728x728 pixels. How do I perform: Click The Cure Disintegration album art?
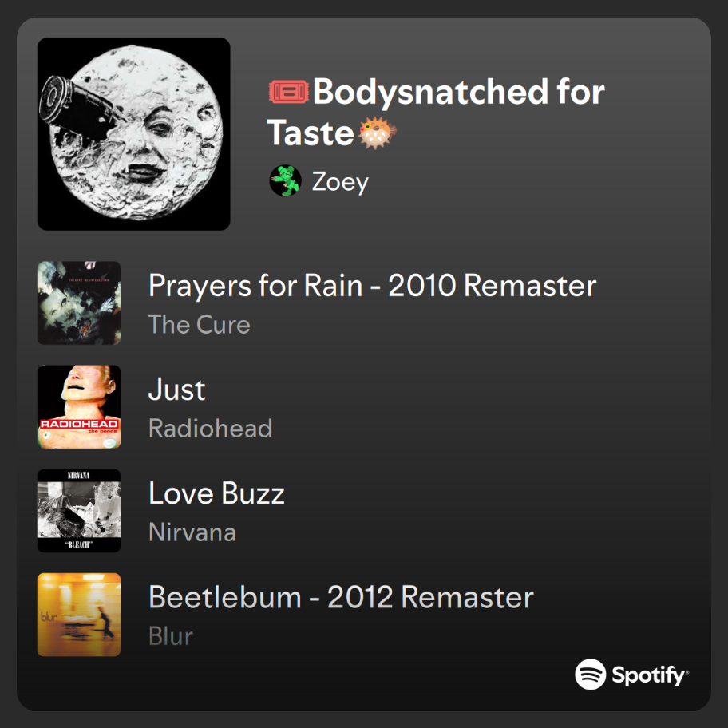point(79,303)
